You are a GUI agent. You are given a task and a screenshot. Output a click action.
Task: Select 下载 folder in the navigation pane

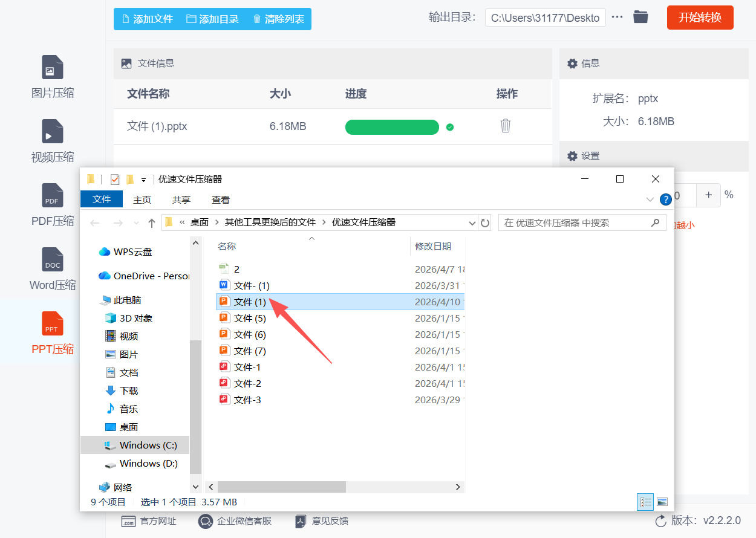click(122, 391)
